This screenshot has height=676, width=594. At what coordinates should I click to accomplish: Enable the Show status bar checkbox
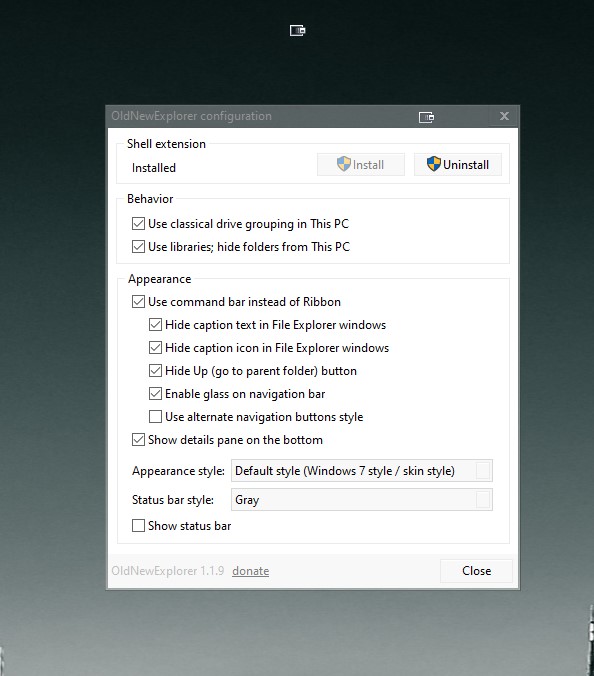click(138, 526)
